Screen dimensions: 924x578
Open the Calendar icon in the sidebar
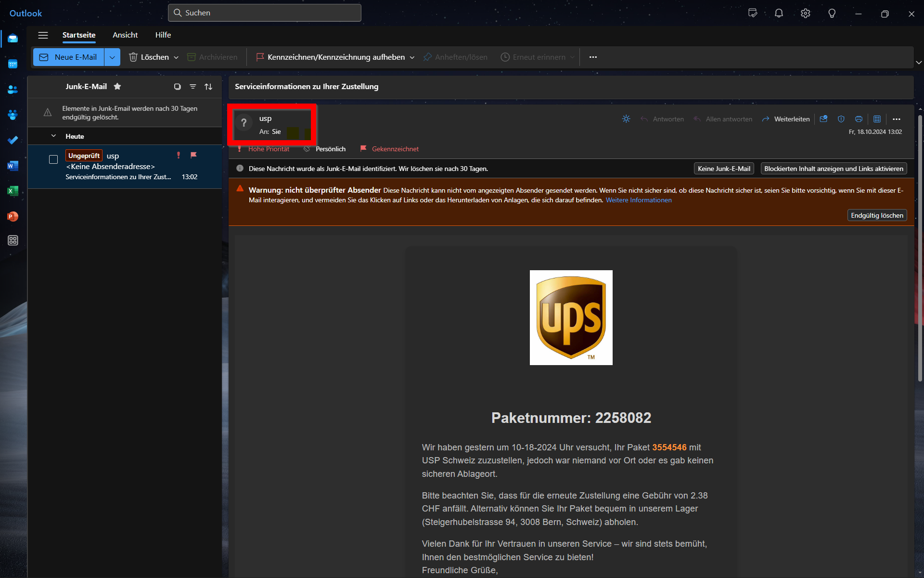click(13, 64)
